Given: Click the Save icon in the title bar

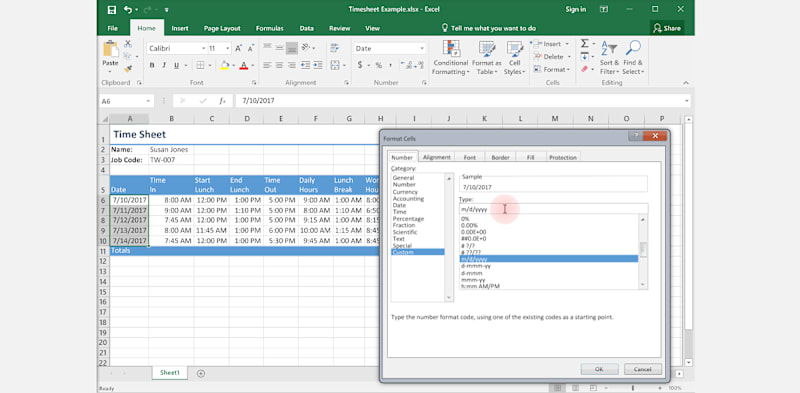Looking at the screenshot, I should 112,10.
